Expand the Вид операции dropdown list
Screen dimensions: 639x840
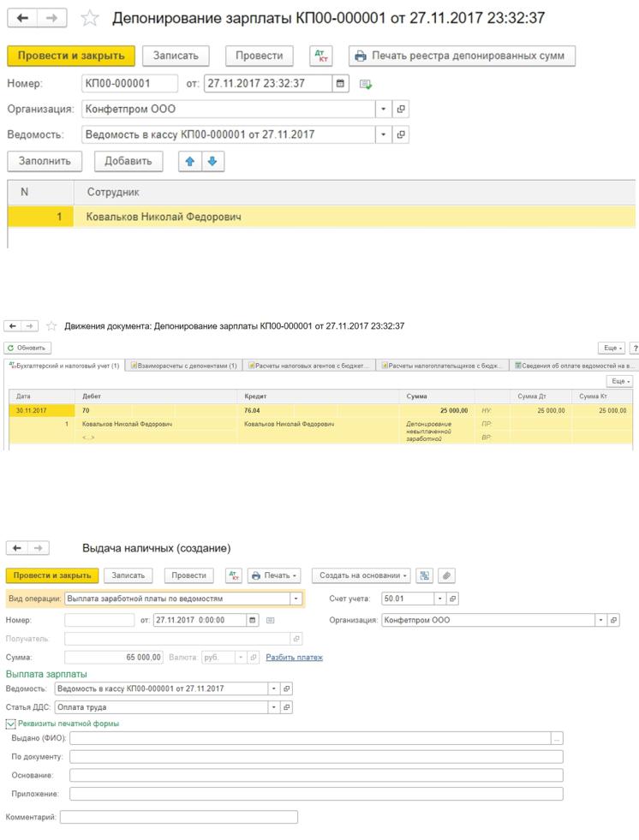click(x=296, y=599)
